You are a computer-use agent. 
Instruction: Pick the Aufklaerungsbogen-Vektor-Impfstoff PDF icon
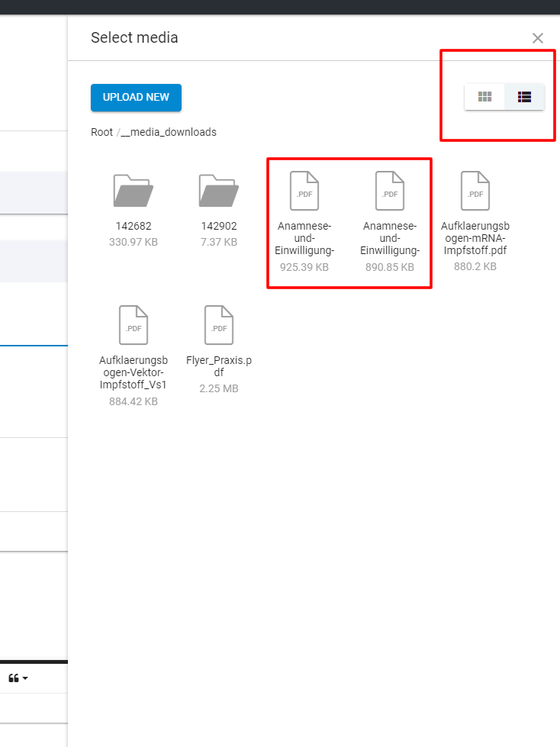134,324
